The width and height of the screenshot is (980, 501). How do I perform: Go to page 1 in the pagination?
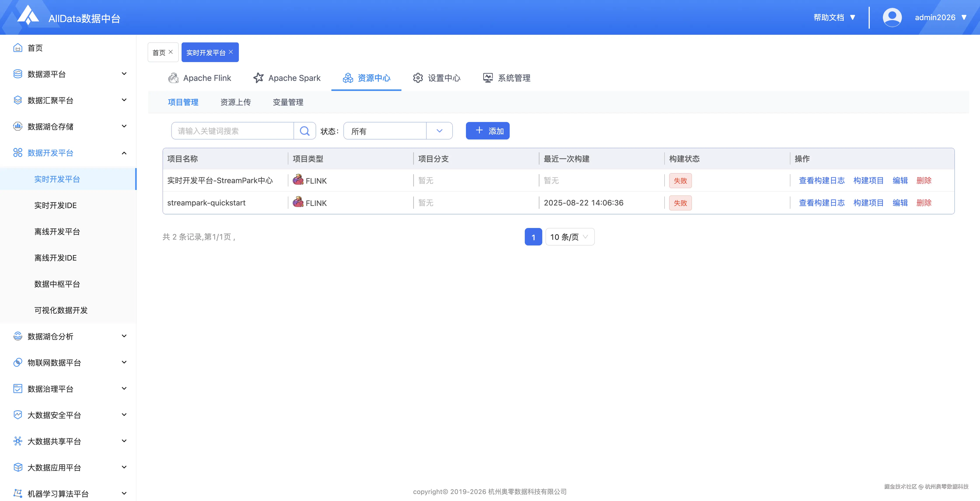coord(533,237)
